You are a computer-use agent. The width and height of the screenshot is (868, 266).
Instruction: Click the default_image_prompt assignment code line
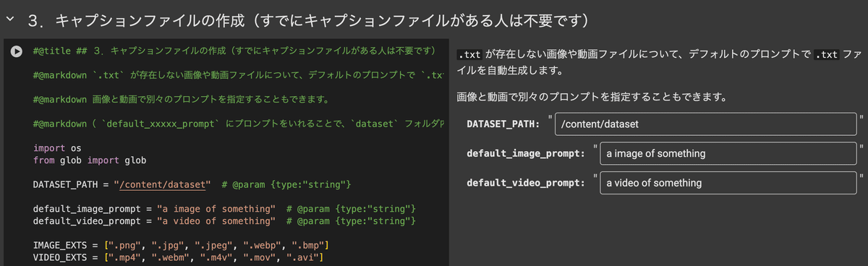tap(224, 209)
